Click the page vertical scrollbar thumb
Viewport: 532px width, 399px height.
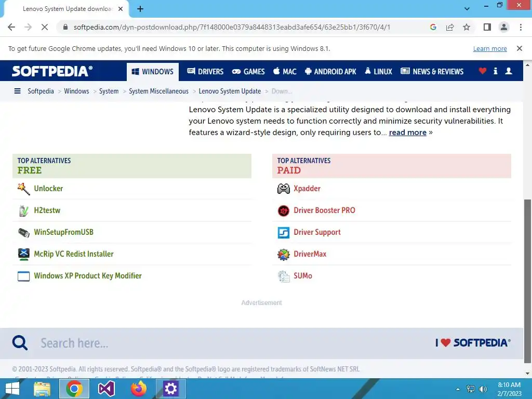pyautogui.click(x=528, y=281)
